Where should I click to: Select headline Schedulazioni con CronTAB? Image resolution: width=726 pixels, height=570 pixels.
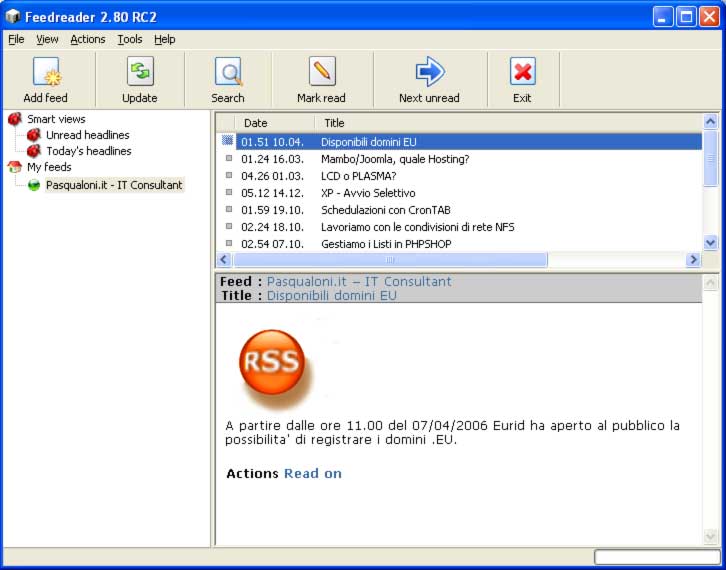[x=386, y=210]
